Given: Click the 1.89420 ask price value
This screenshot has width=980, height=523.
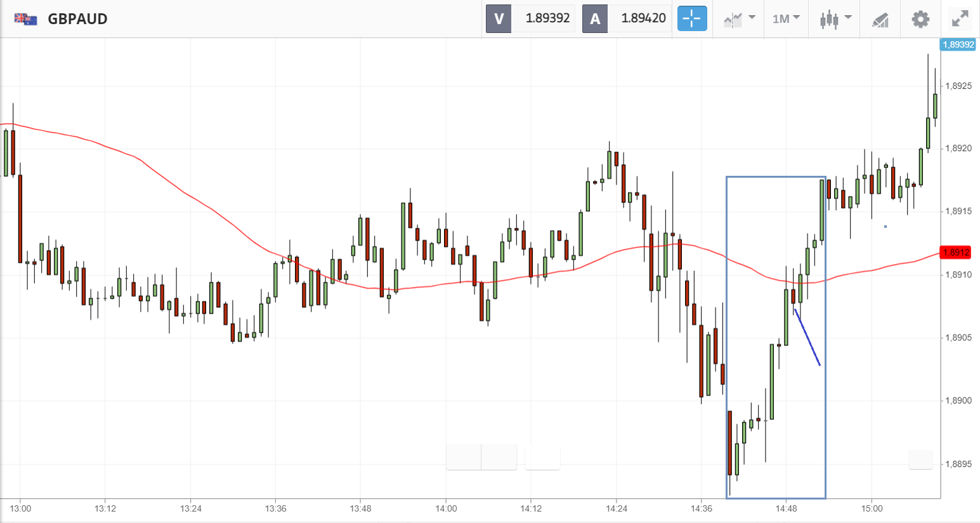Looking at the screenshot, I should (x=643, y=18).
